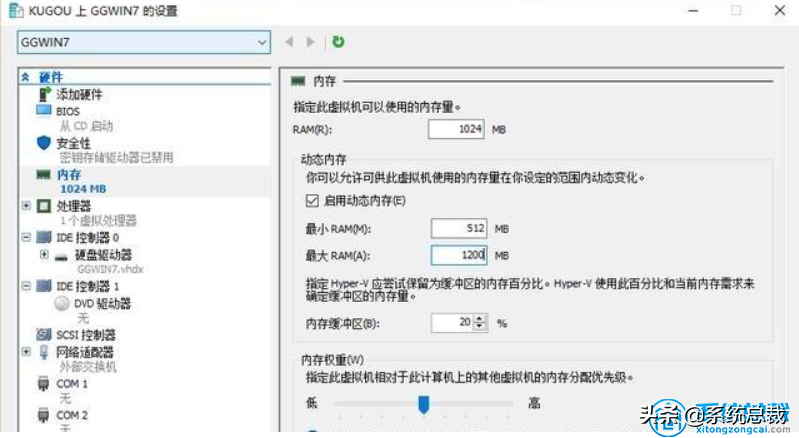Image resolution: width=799 pixels, height=438 pixels.
Task: Select the IDE 控制器 1 tree item
Action: tap(88, 286)
